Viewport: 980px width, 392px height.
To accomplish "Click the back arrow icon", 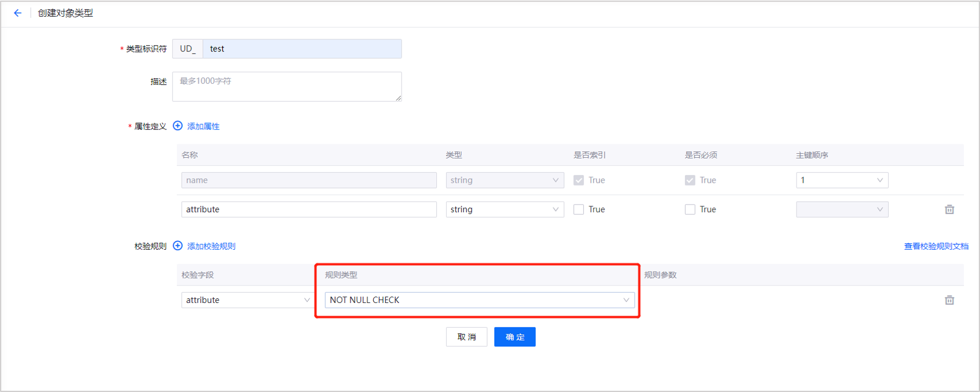I will (x=17, y=13).
